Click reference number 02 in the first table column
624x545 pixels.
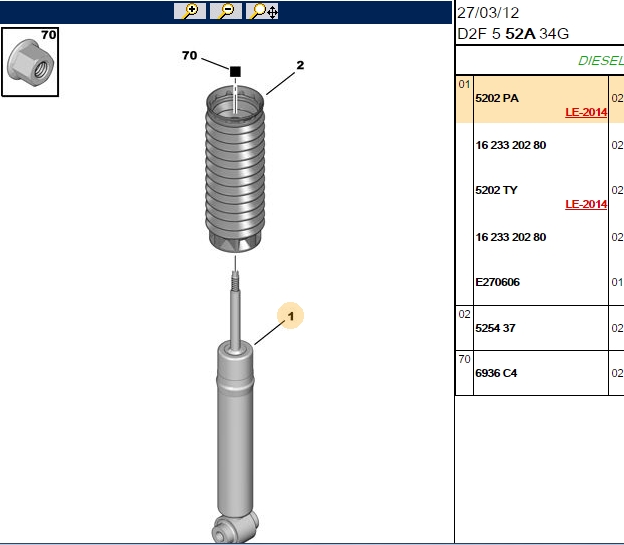coord(464,314)
